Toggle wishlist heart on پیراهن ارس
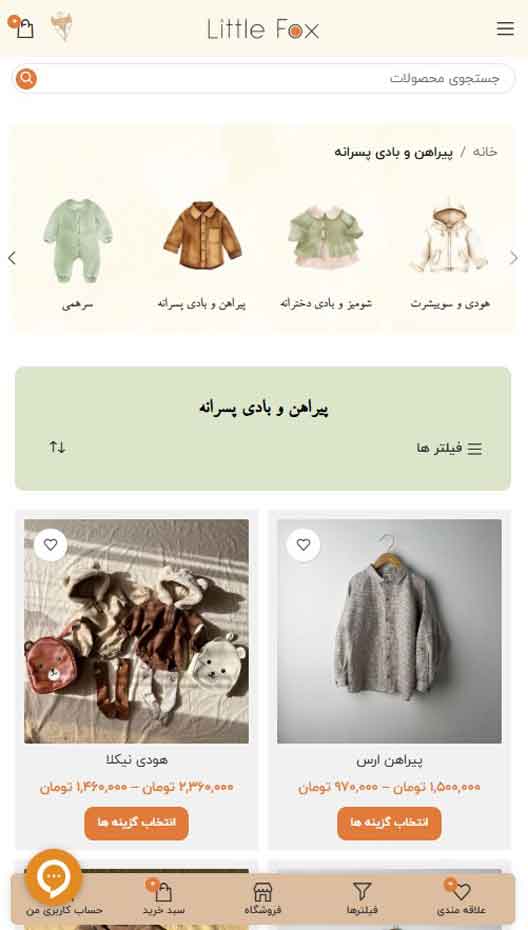 pos(303,544)
